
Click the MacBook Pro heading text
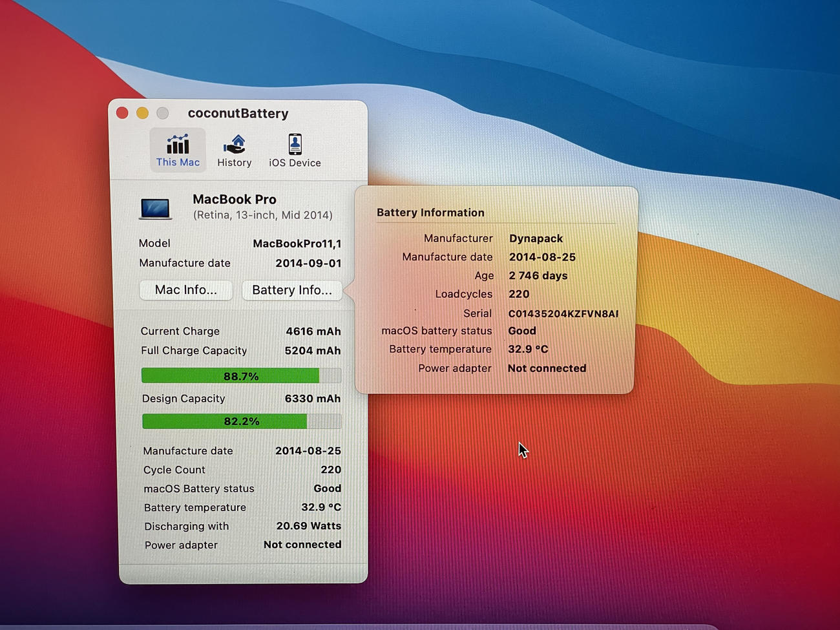(x=235, y=199)
